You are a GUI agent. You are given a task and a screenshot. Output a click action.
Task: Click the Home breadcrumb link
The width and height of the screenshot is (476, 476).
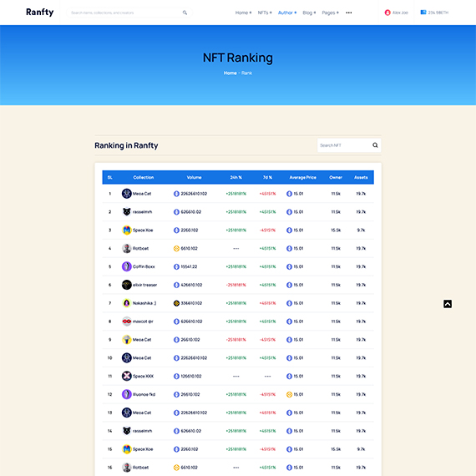pyautogui.click(x=230, y=73)
